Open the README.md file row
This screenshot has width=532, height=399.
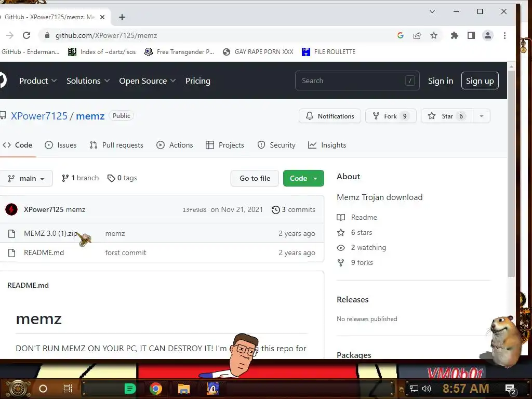(x=162, y=252)
